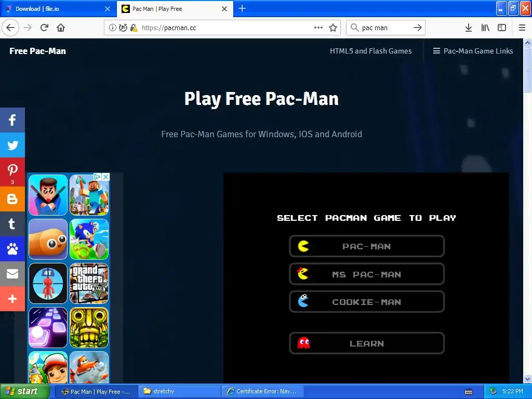Image resolution: width=532 pixels, height=399 pixels.
Task: Close the Download file.io tab
Action: coord(108,9)
